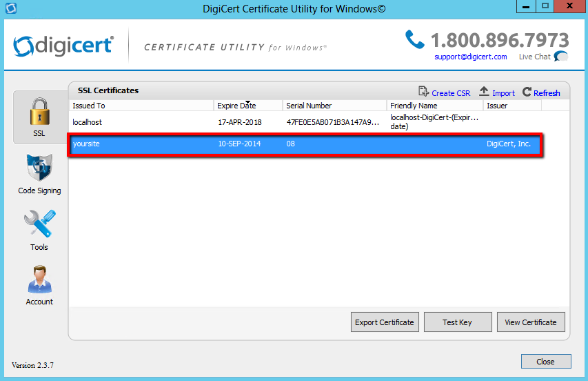The width and height of the screenshot is (588, 381).
Task: Open Code Signing shield section
Action: point(39,173)
